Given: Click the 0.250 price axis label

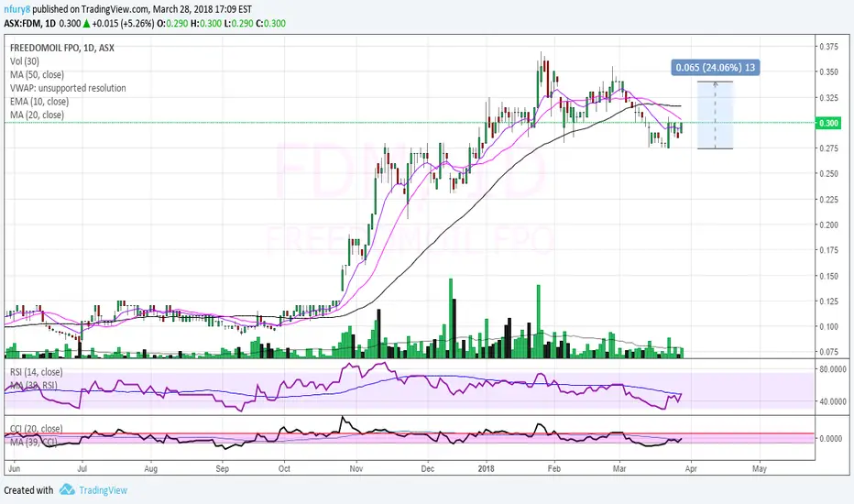Looking at the screenshot, I should pos(829,174).
